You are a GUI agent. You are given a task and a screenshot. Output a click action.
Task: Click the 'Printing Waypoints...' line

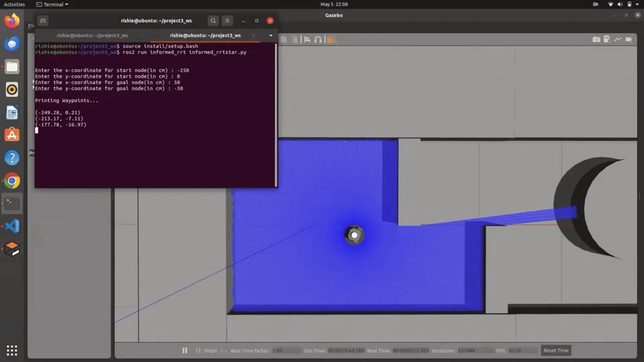[66, 101]
